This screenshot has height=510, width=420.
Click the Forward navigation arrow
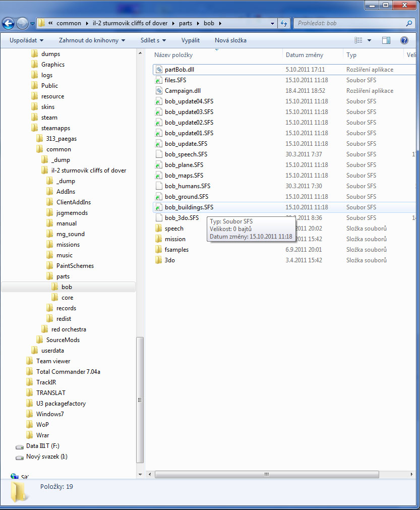22,23
